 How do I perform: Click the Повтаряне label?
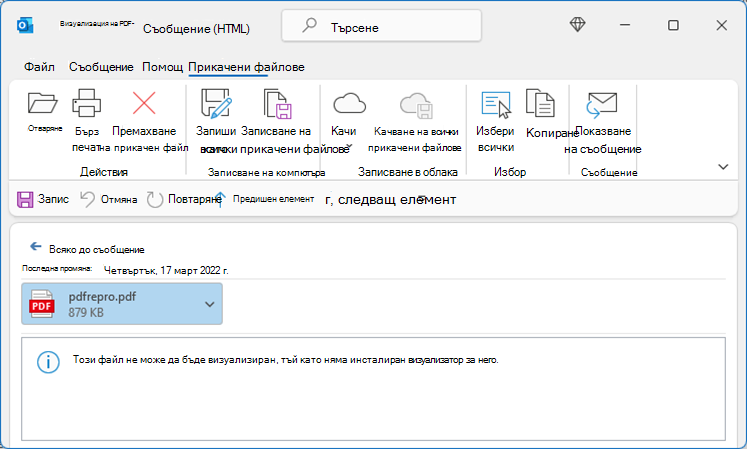(195, 199)
